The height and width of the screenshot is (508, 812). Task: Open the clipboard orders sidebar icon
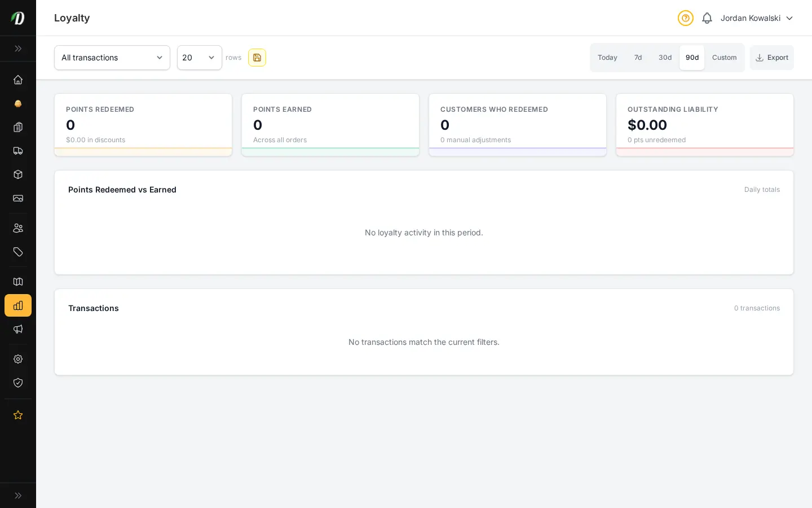18,127
